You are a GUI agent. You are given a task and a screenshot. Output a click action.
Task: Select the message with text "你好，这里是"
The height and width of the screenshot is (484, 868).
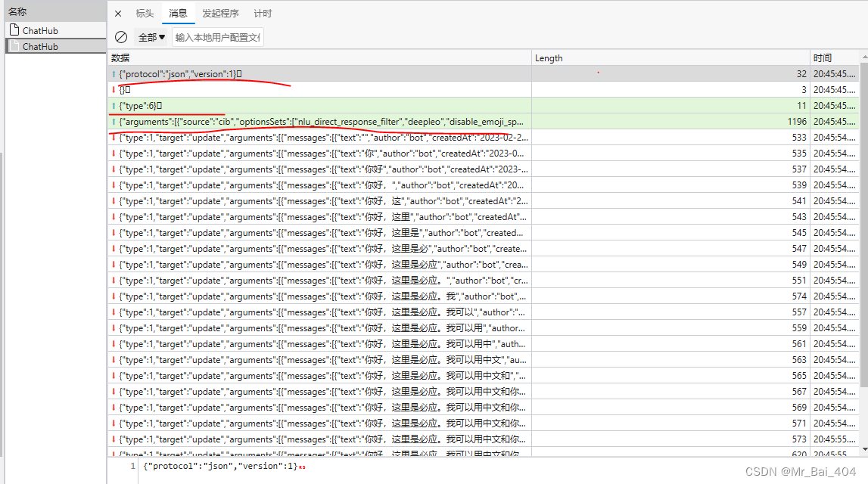tap(484, 232)
